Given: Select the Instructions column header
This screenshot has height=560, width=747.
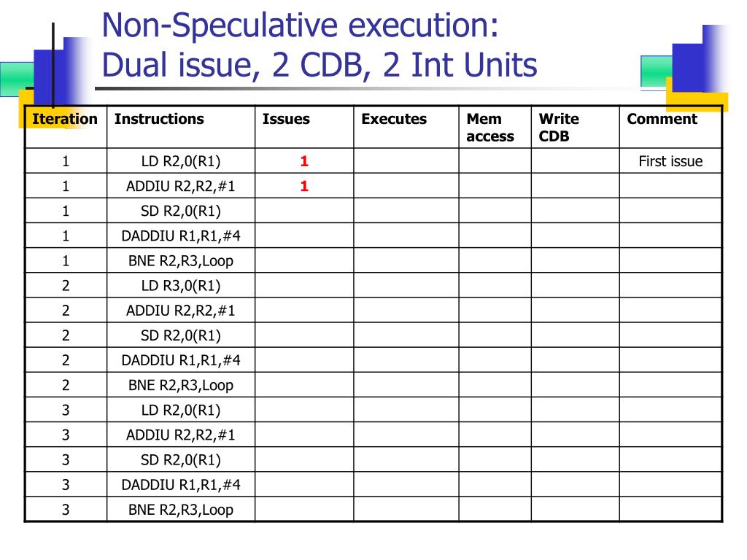Looking at the screenshot, I should [159, 119].
